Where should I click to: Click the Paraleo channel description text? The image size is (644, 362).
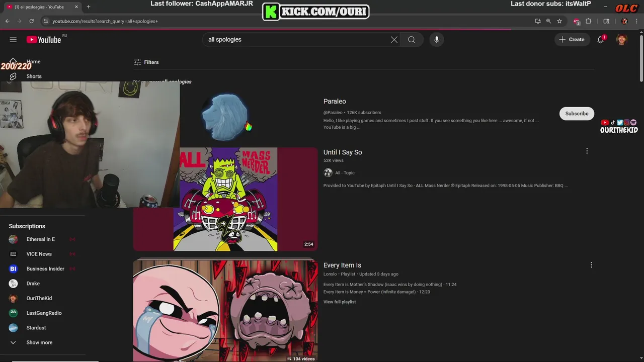coord(431,124)
